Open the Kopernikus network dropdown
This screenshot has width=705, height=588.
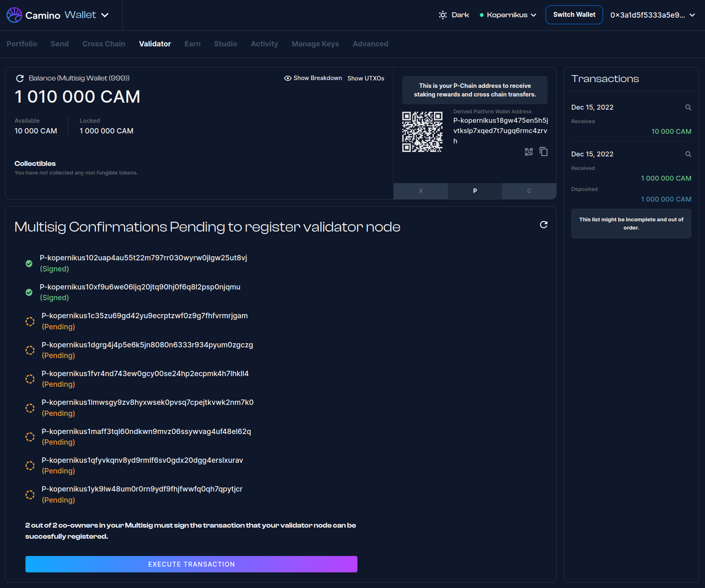(x=508, y=15)
